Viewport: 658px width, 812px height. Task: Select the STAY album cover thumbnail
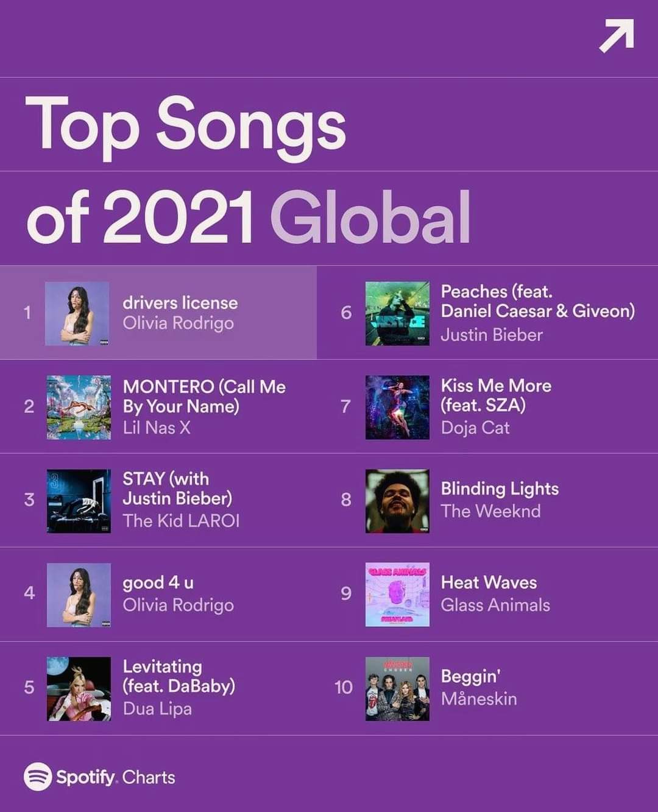point(79,501)
